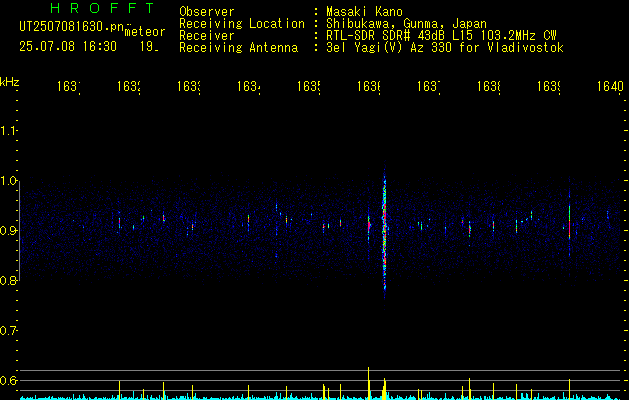Select the UT2507081630.pn file name
Screen dimensions: 629x400
[71, 27]
